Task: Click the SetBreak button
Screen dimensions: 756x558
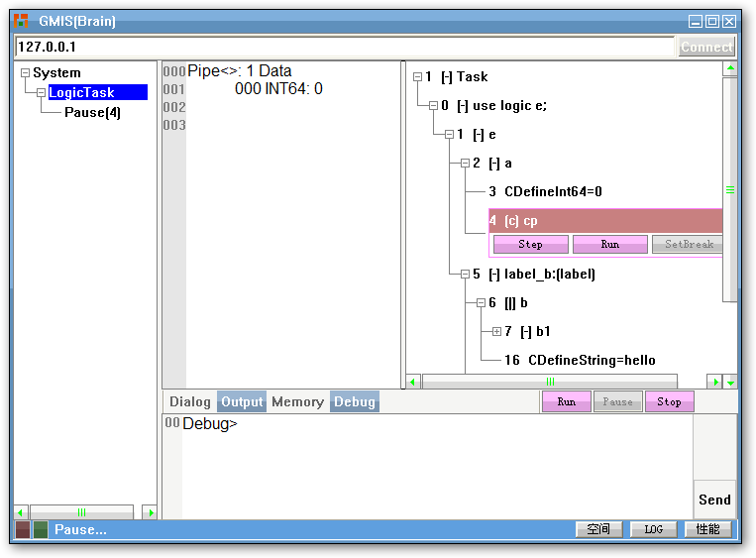Action: [687, 244]
